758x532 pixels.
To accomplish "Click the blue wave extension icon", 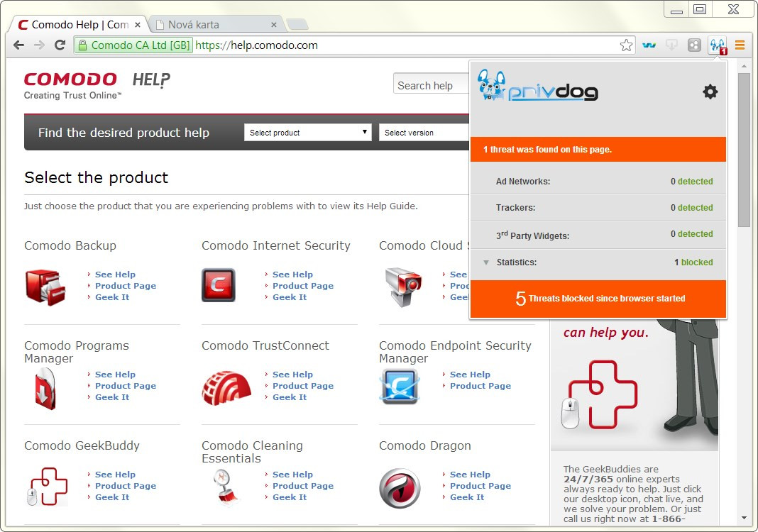I will click(649, 45).
